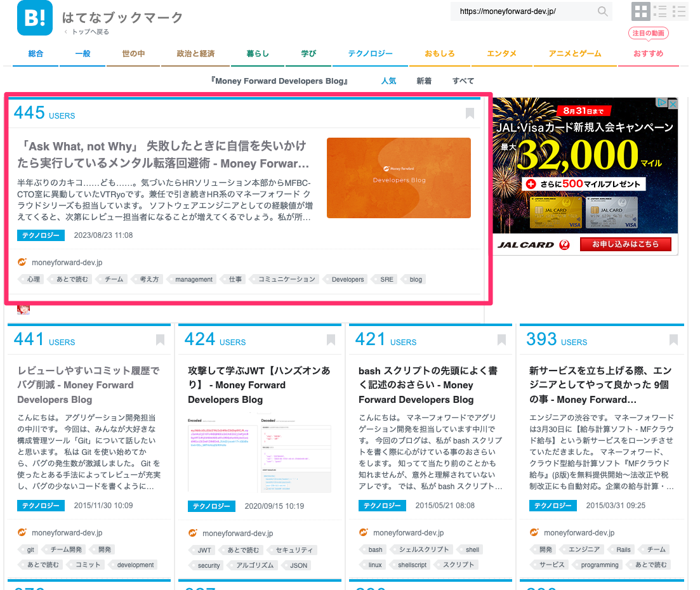The width and height of the screenshot is (700, 590).
Task: Select the shellscript tag
Action: [410, 565]
